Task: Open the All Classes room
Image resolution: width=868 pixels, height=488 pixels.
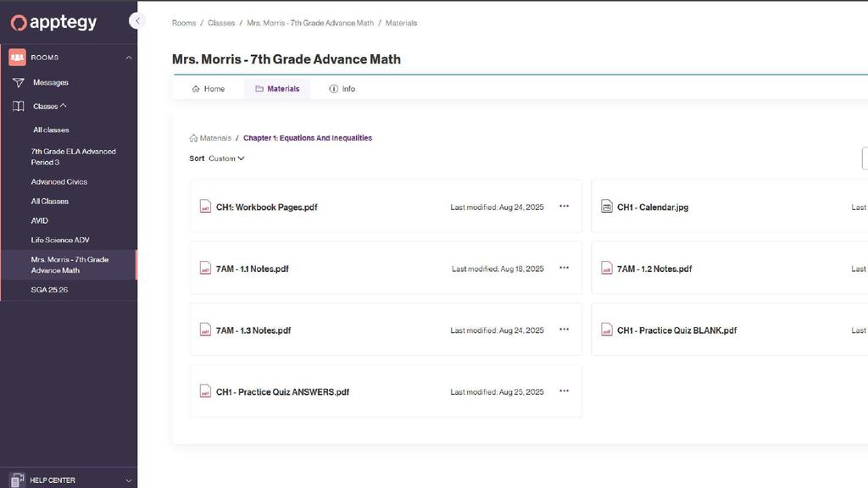Action: click(x=50, y=202)
